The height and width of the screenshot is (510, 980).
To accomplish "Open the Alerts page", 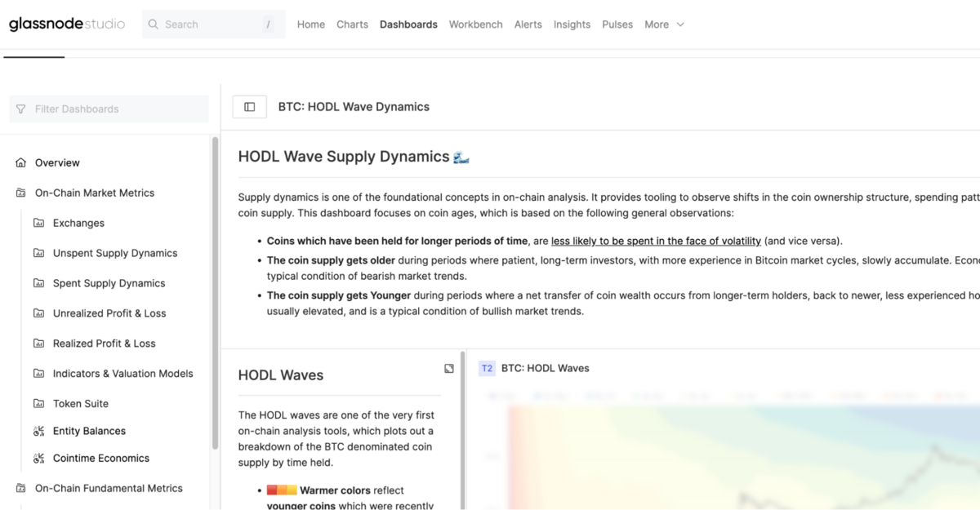I will coord(528,24).
